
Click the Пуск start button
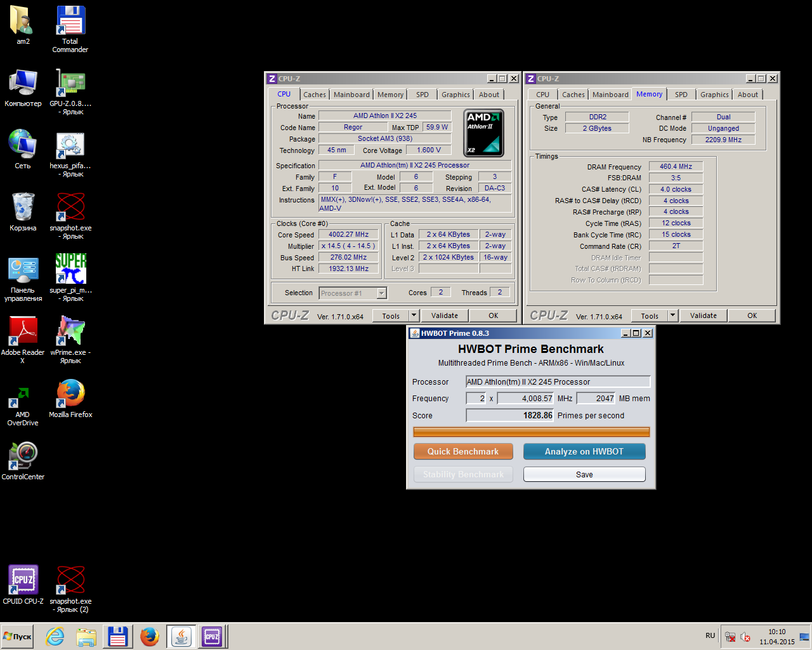pos(18,636)
